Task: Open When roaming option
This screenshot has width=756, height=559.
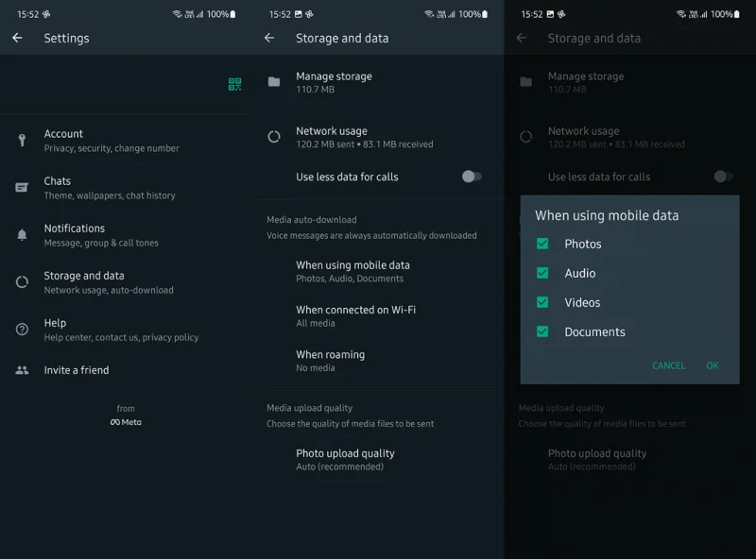Action: click(x=378, y=361)
